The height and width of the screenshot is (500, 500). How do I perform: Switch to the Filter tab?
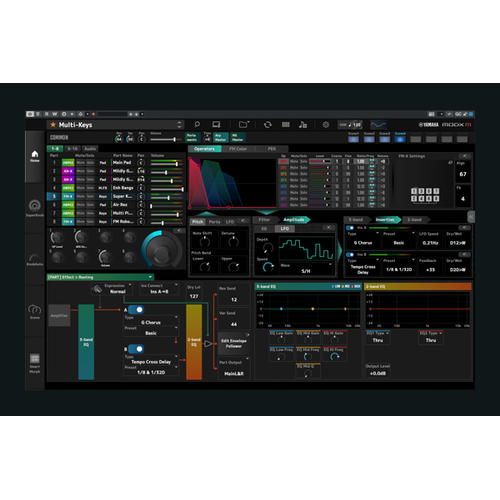tap(264, 220)
